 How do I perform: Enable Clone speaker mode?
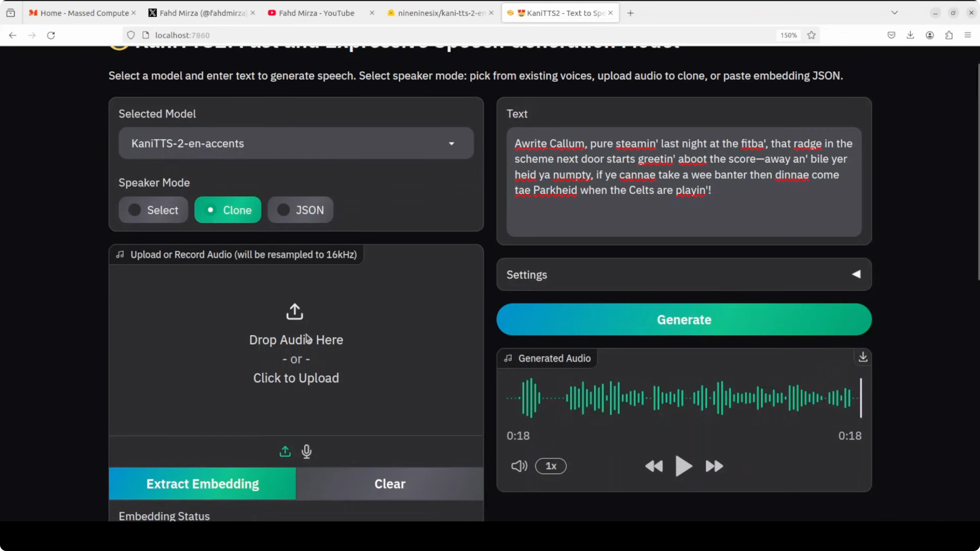tap(227, 209)
